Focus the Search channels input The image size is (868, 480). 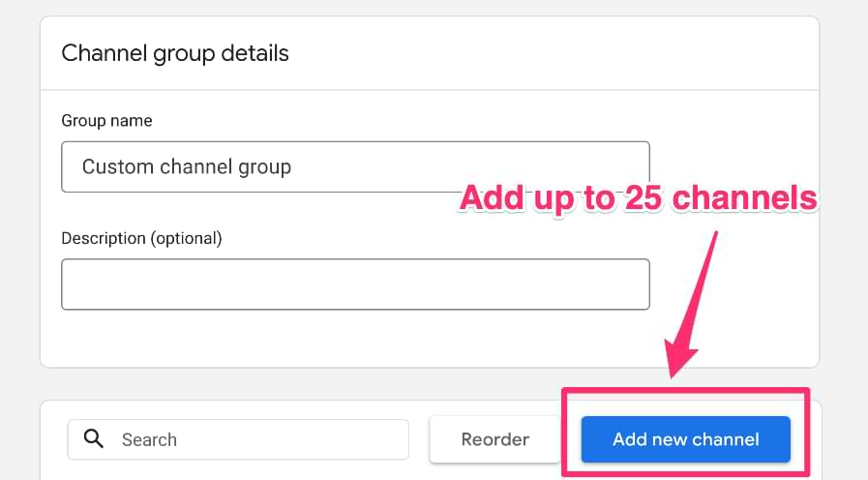click(238, 439)
